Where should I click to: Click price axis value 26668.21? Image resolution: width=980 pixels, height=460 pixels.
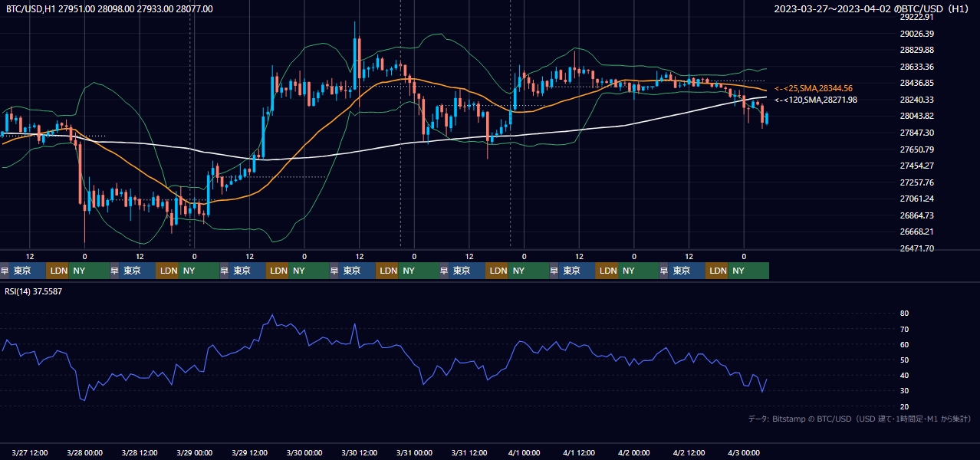tap(916, 232)
